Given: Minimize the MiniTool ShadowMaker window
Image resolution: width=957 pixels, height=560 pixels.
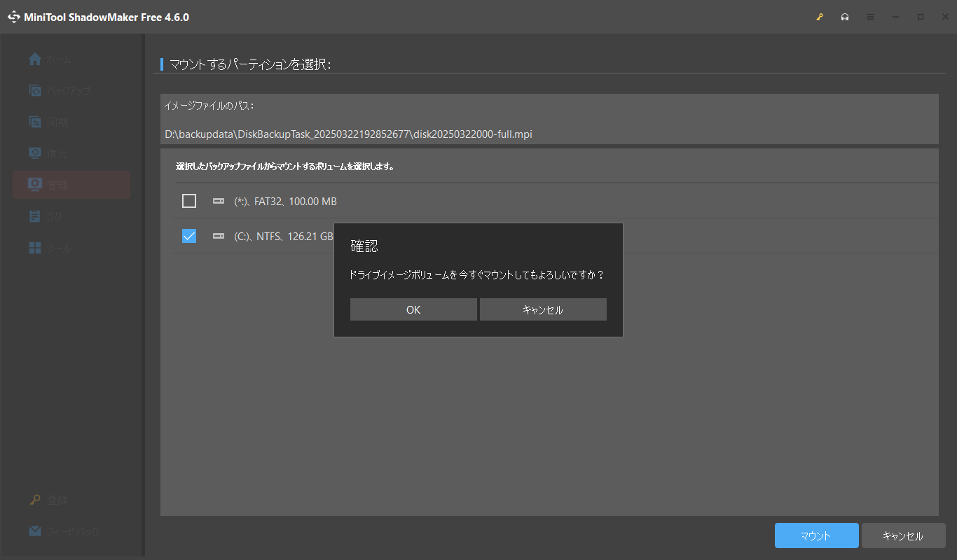Looking at the screenshot, I should tap(895, 17).
